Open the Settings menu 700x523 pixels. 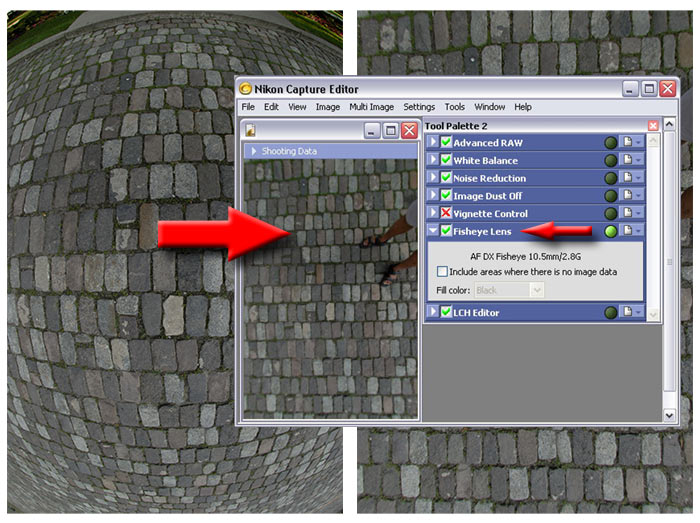pos(419,107)
